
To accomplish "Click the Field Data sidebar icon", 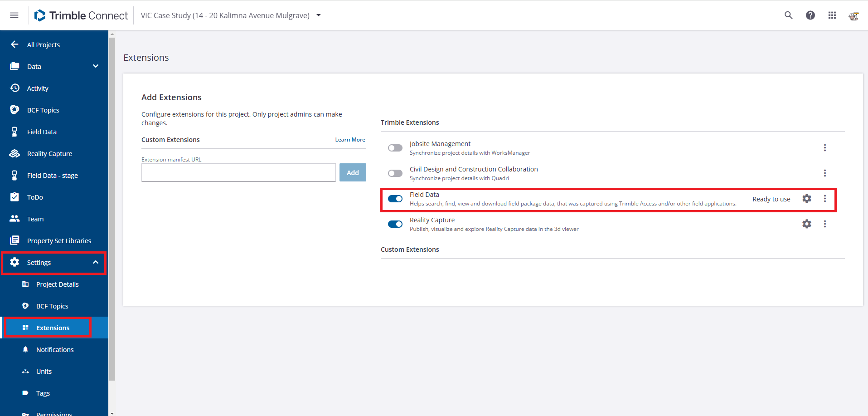I will tap(15, 132).
